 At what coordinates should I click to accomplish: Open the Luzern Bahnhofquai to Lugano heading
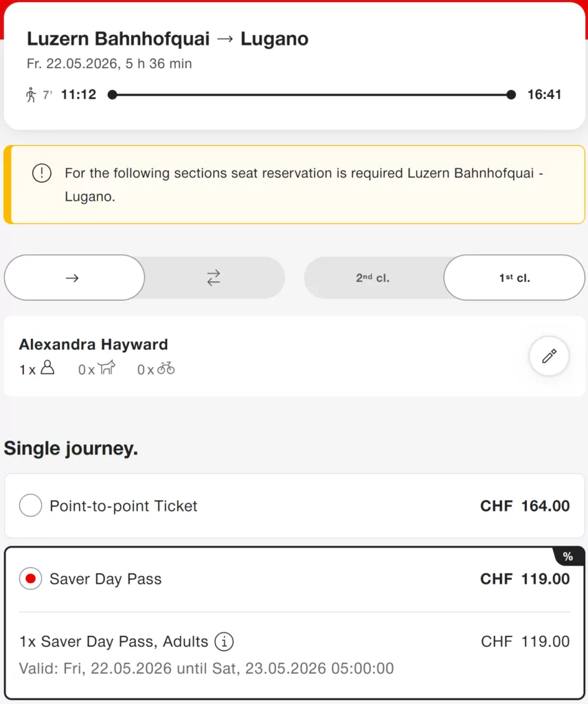point(168,39)
